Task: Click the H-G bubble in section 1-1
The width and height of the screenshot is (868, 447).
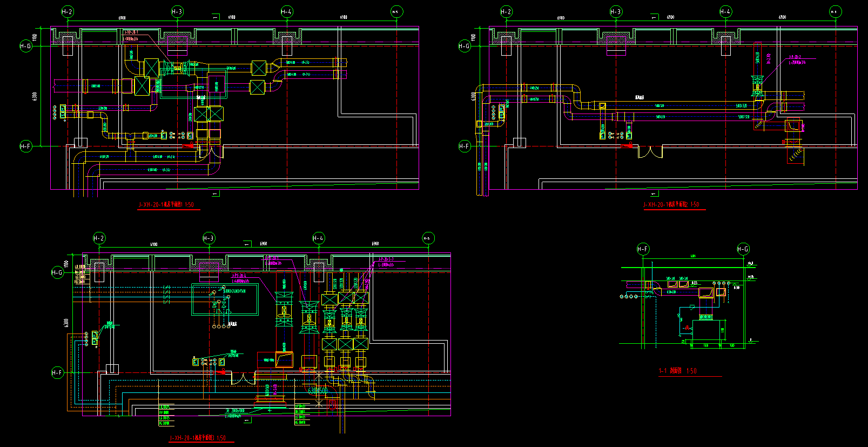Action: 743,249
